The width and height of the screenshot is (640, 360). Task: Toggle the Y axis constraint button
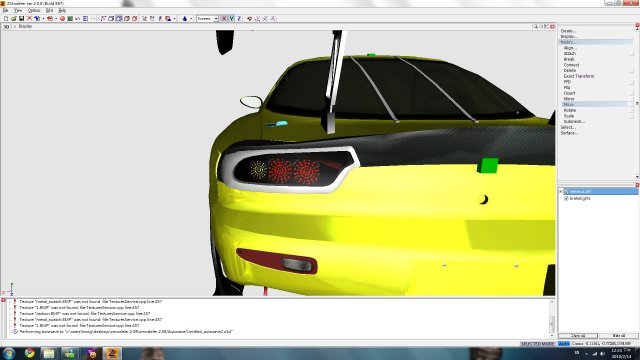[231, 18]
